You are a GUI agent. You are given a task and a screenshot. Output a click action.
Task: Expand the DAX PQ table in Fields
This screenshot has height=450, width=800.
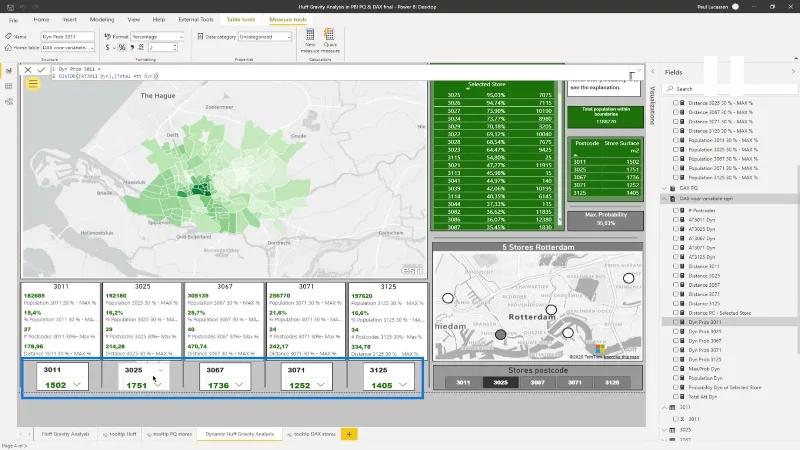(x=665, y=188)
